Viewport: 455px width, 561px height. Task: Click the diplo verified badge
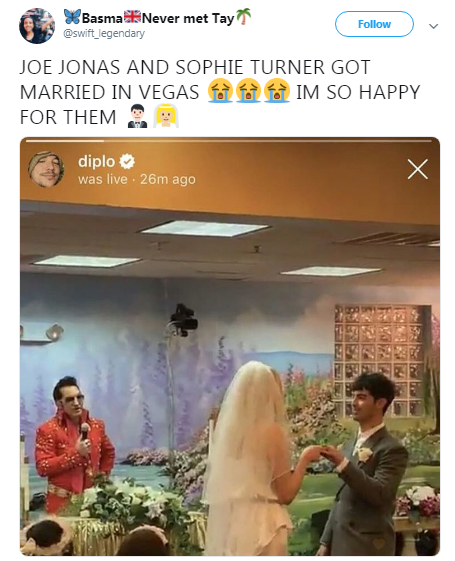pos(127,161)
